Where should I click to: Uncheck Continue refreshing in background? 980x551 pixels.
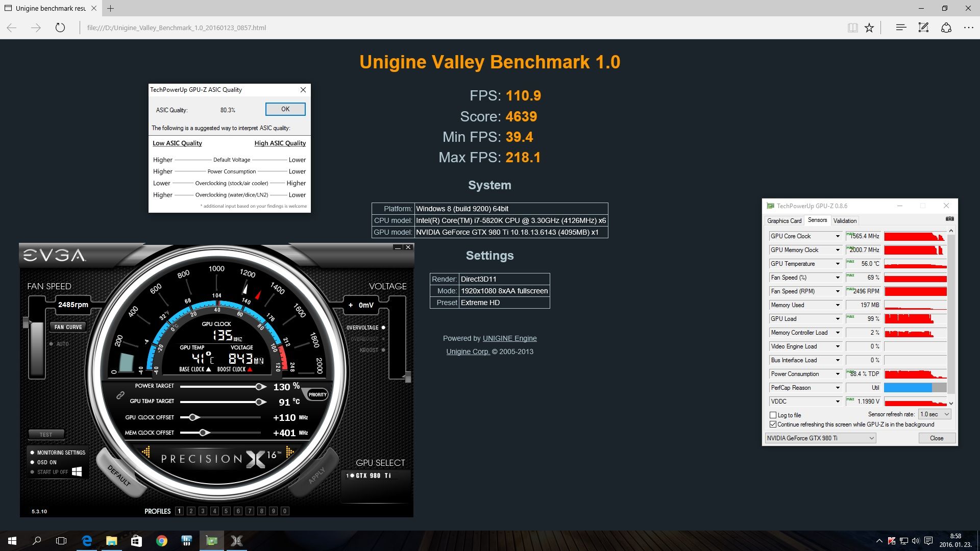click(773, 424)
